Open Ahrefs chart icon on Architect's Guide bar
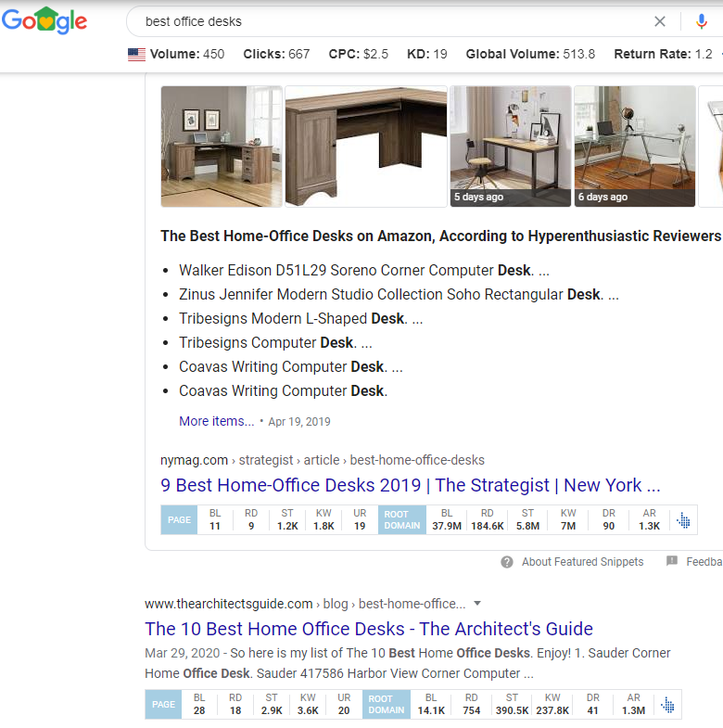 [667, 705]
